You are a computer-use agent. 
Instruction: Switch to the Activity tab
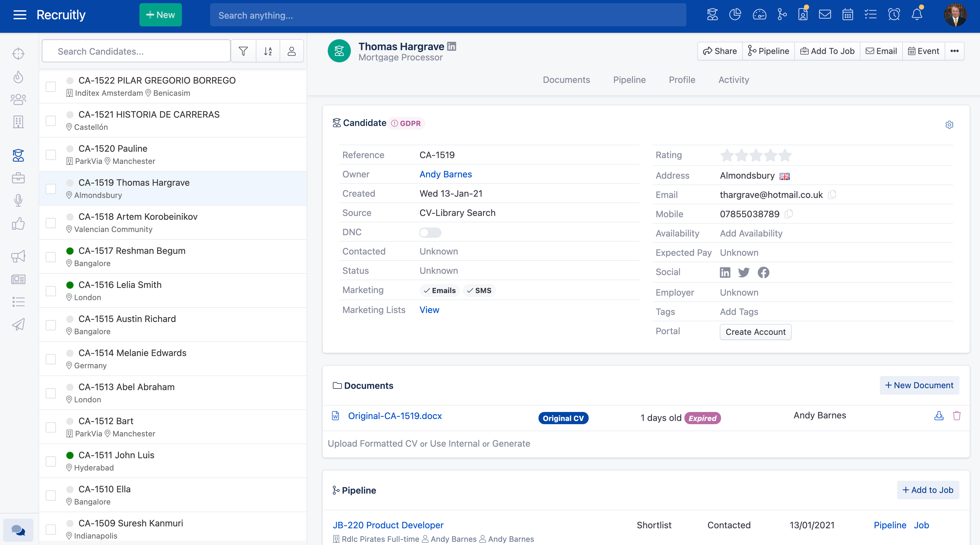pos(733,80)
